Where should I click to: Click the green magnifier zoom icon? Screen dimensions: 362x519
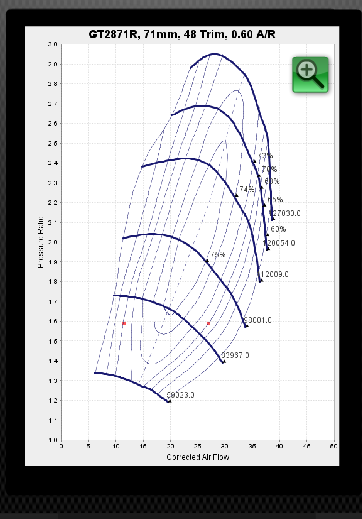point(310,75)
